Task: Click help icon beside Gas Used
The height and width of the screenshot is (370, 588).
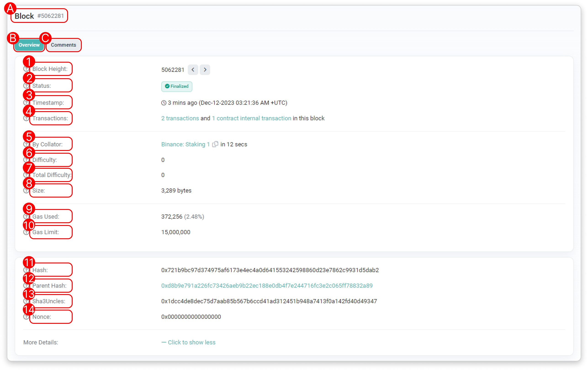Action: click(26, 217)
